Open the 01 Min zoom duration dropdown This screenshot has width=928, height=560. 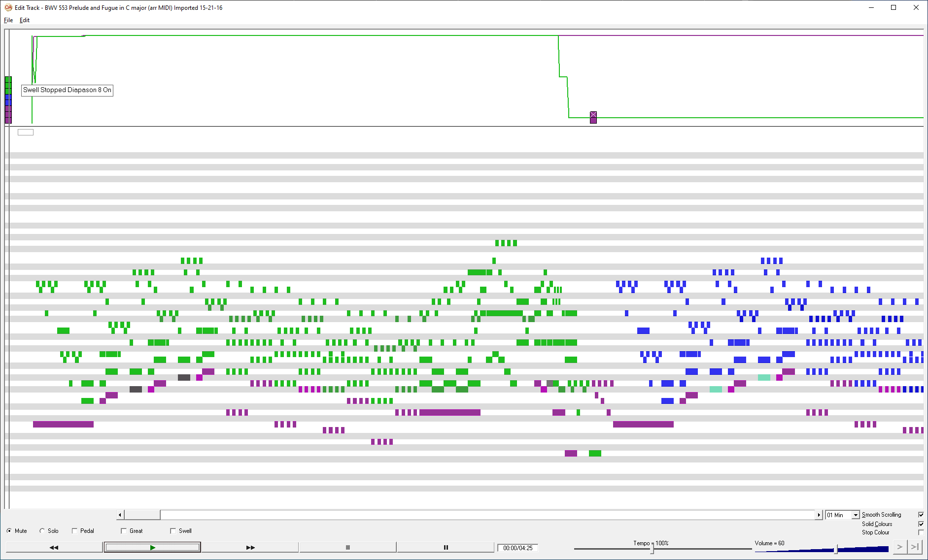coord(856,514)
